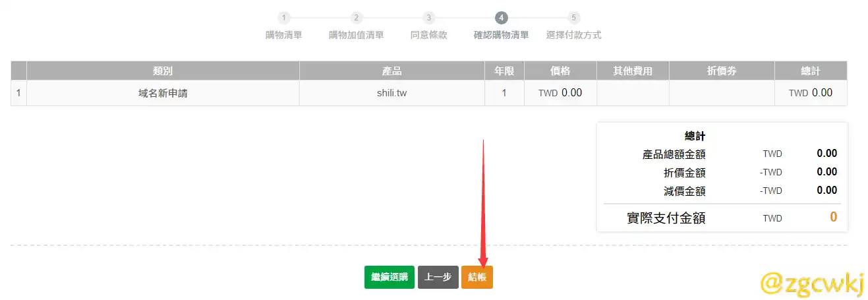
Task: Select step 2 circle in progress bar
Action: click(356, 18)
